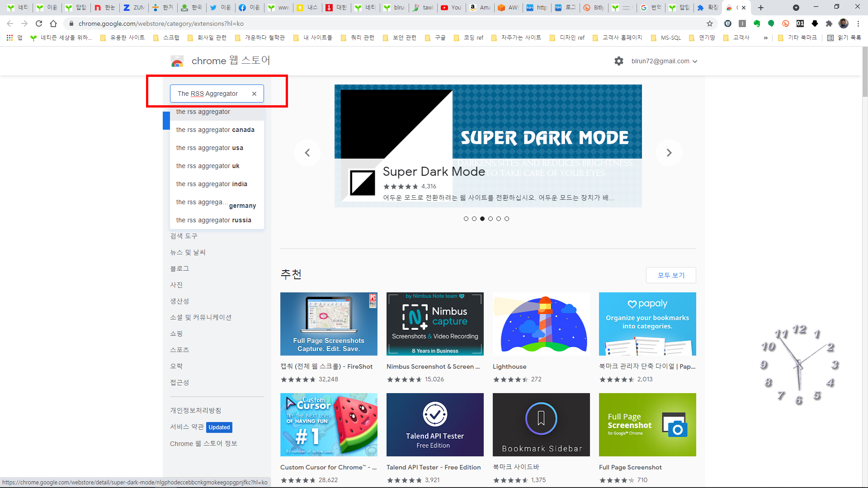
Task: Click the green Full Page Screenshot thumbnail
Action: [x=647, y=425]
